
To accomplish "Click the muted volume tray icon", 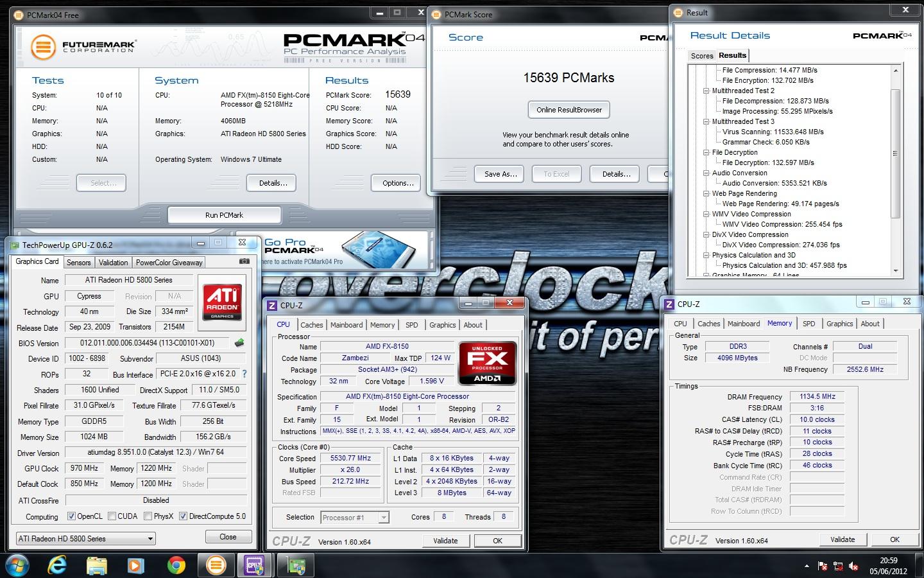I will (x=853, y=566).
